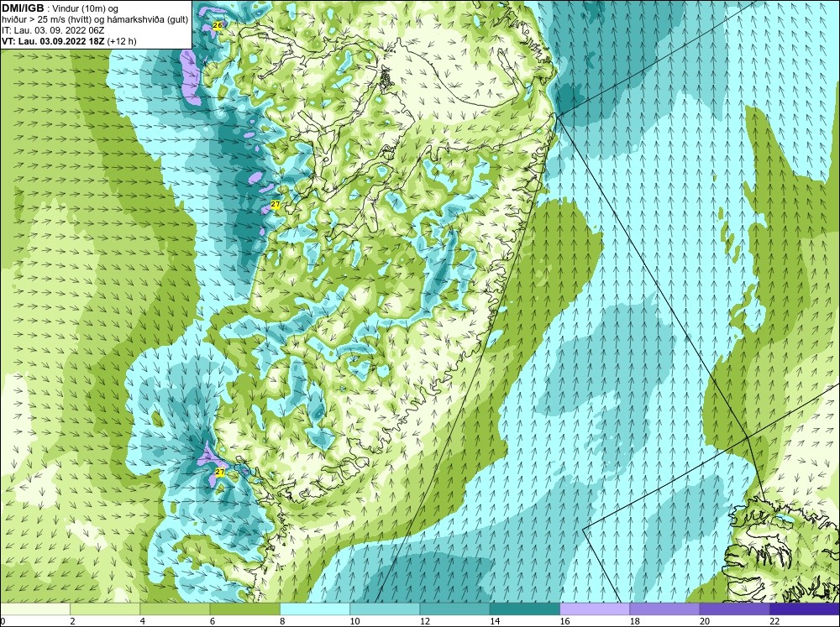Pick the 18–20 m/s purple legend swatch

664,609
